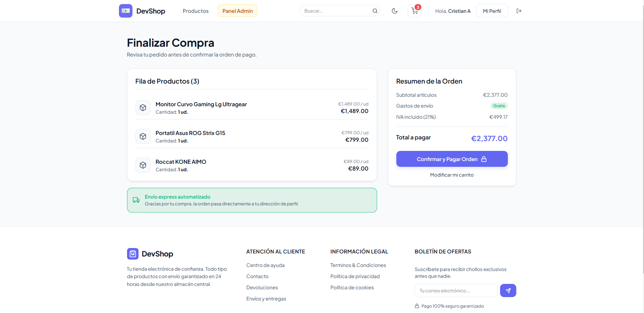The image size is (644, 313).
Task: Open Mi Perfil button
Action: 492,11
